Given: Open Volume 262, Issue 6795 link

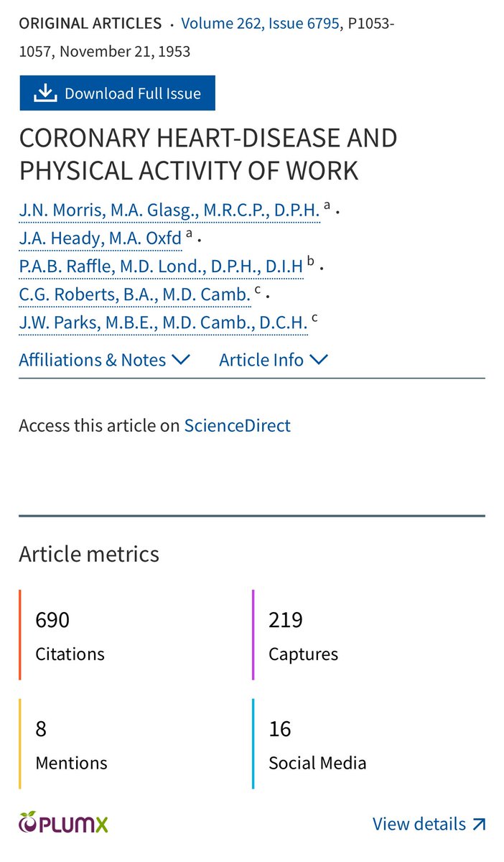Looking at the screenshot, I should (260, 23).
